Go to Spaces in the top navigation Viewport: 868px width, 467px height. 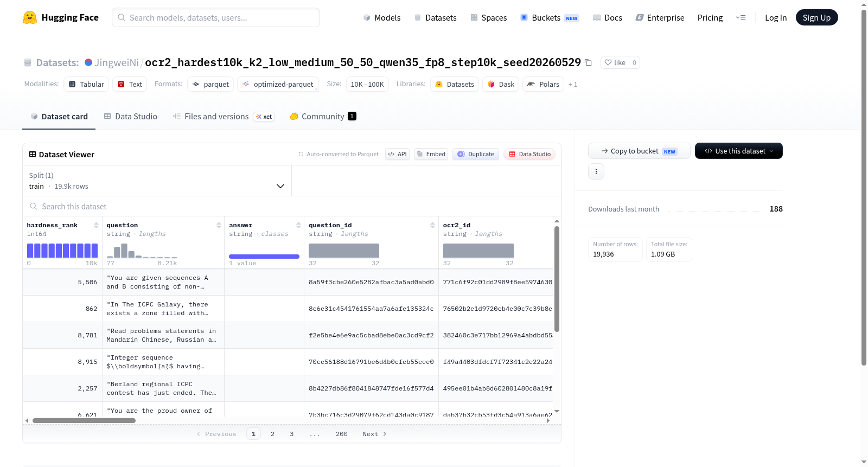(x=489, y=17)
